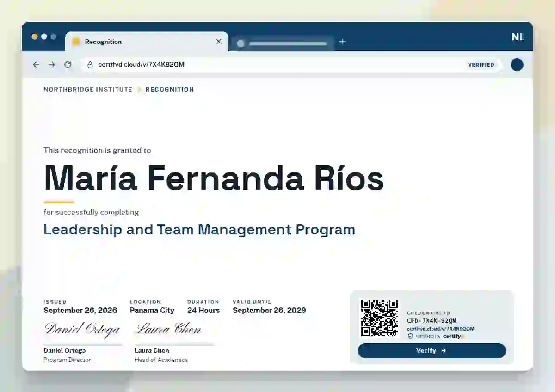Open the Recognition breadcrumb link
Image resolution: width=555 pixels, height=392 pixels.
(x=170, y=89)
